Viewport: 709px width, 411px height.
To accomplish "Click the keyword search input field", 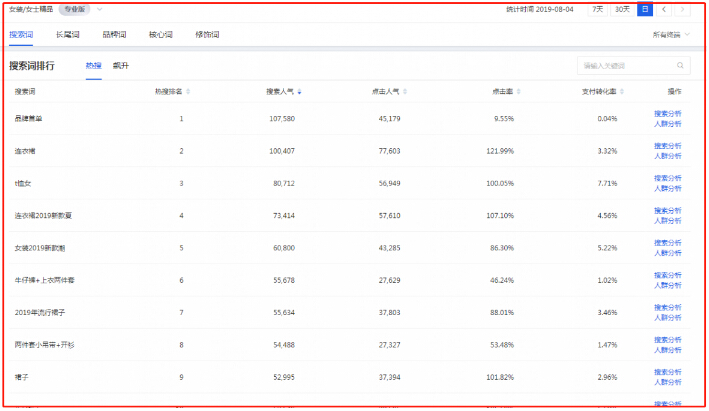I will click(x=625, y=66).
